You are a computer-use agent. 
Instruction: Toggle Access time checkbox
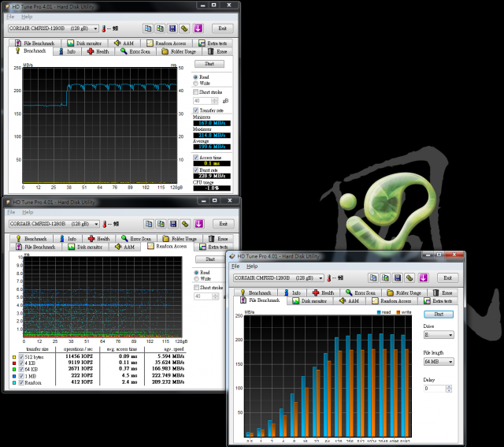point(195,158)
